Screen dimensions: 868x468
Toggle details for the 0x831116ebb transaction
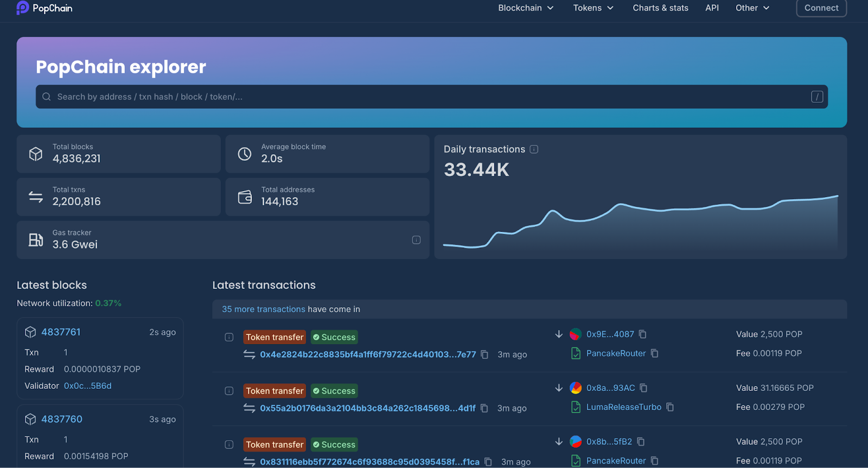229,445
